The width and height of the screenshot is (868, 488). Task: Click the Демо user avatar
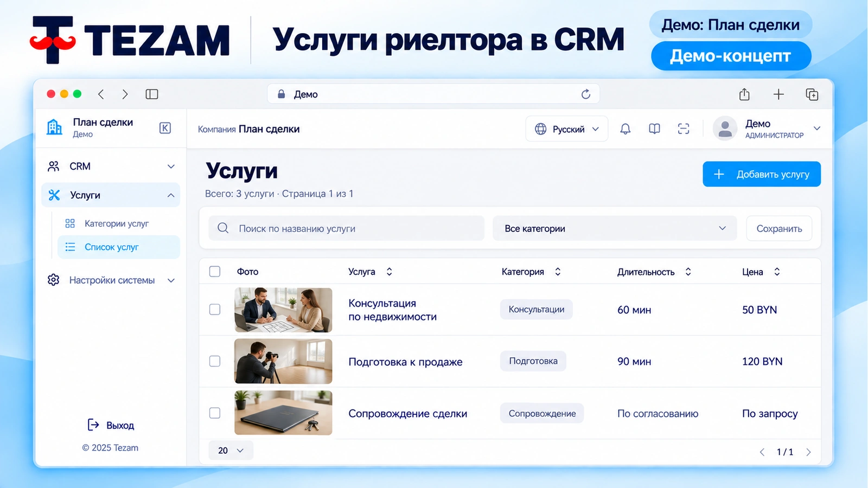click(725, 129)
